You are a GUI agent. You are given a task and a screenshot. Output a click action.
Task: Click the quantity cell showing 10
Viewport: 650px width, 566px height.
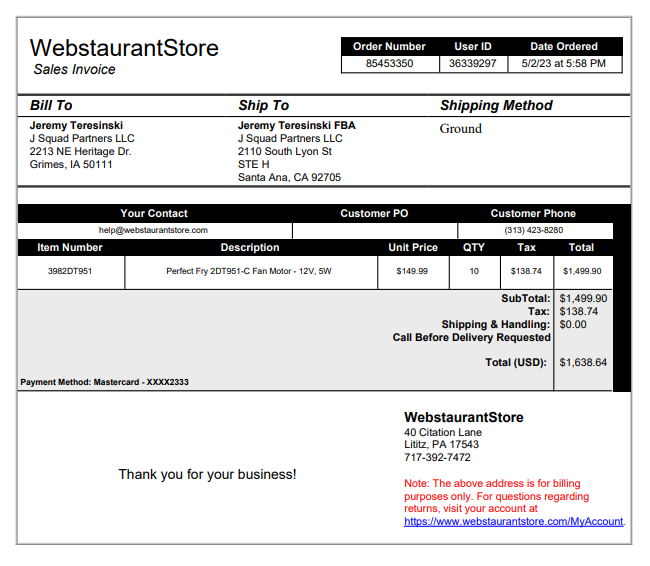tap(474, 271)
